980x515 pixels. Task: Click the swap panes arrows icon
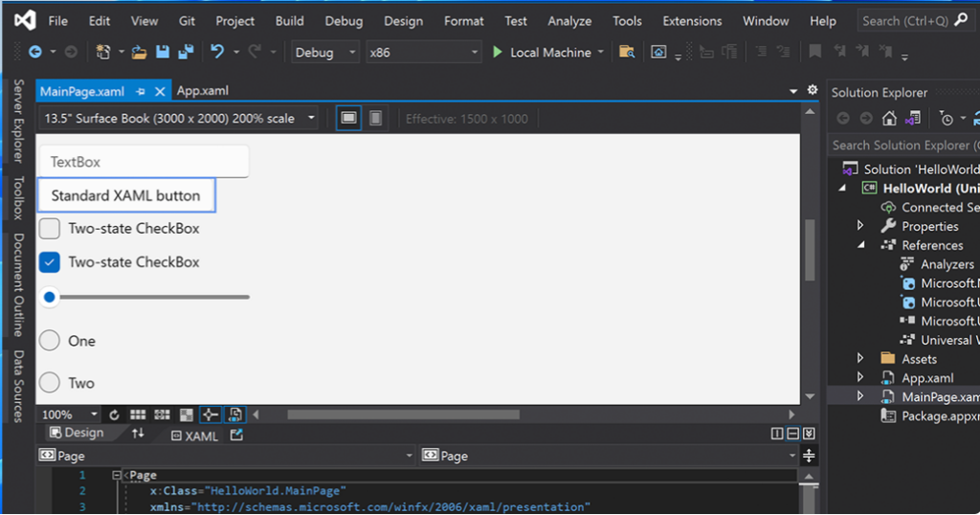(x=138, y=434)
